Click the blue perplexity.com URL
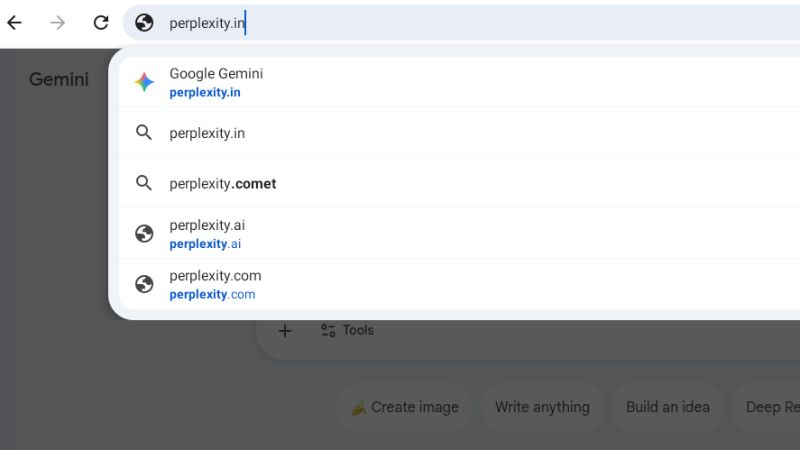The image size is (800, 450). [x=212, y=294]
